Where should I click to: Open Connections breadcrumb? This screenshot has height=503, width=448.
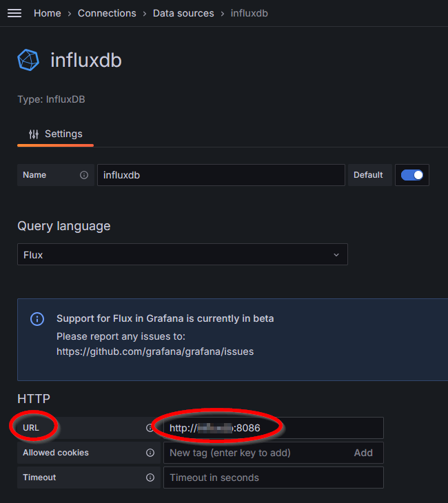point(107,13)
